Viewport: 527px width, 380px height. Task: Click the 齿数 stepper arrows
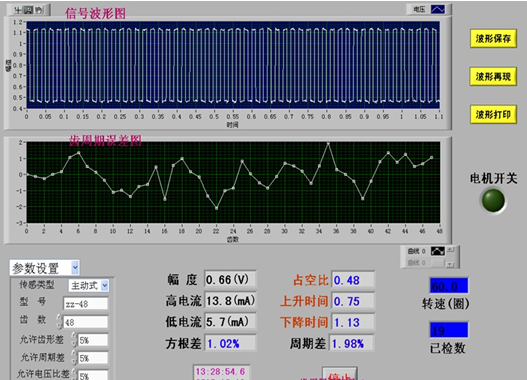(x=59, y=322)
